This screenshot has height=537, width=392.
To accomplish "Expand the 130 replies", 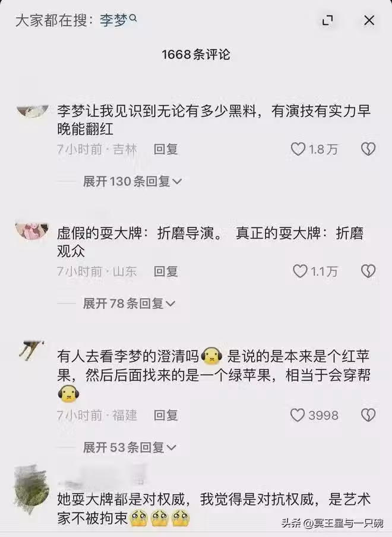I will point(132,181).
